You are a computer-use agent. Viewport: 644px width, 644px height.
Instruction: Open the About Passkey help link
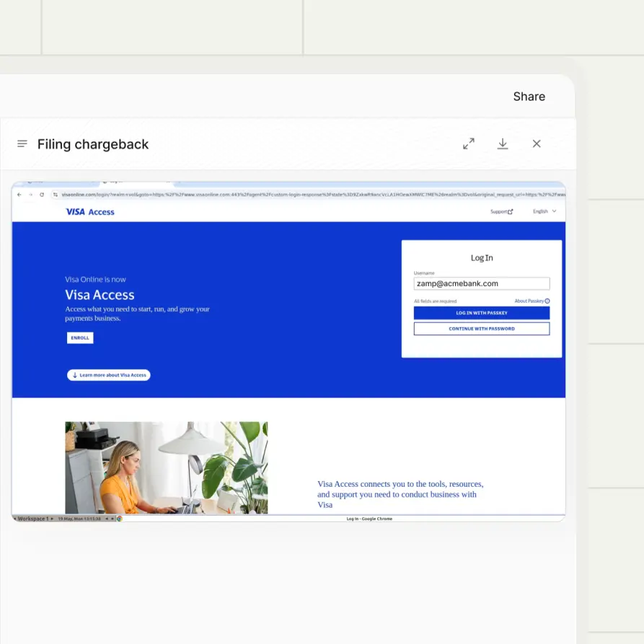tap(531, 301)
